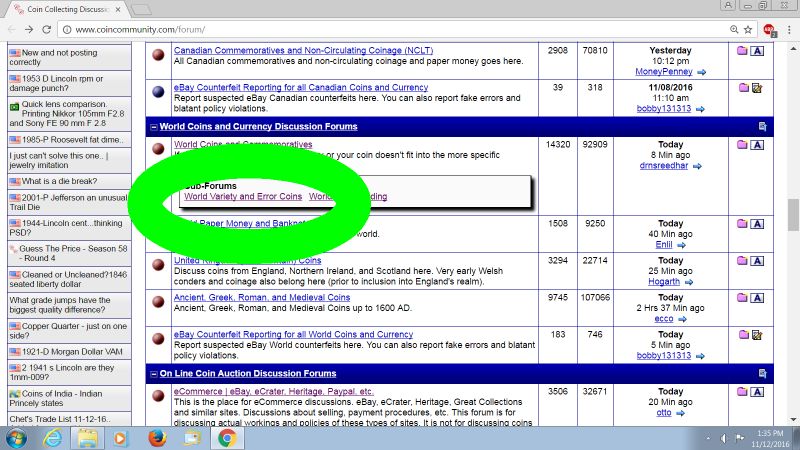Screen dimensions: 800x450
Task: Click the document icon on World Coins header bar
Action: 762,127
